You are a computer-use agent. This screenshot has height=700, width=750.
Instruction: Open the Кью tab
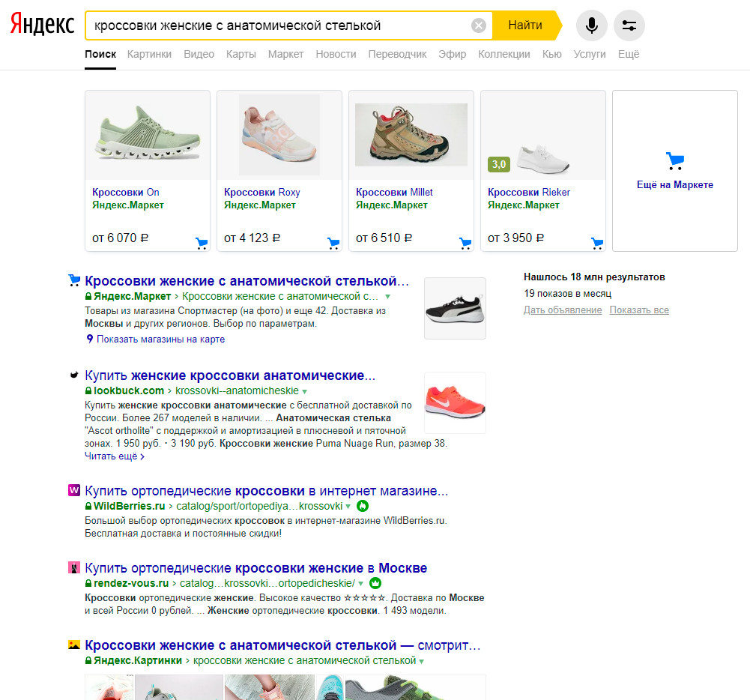552,54
